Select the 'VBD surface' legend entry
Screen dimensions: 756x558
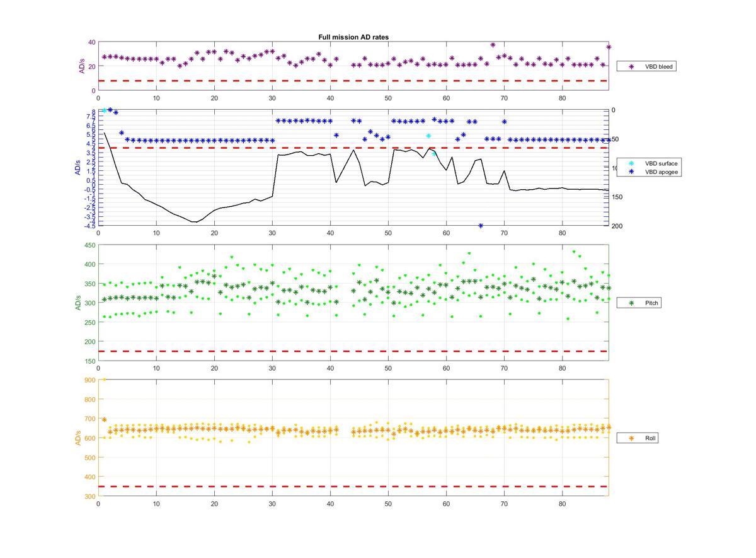click(x=650, y=163)
